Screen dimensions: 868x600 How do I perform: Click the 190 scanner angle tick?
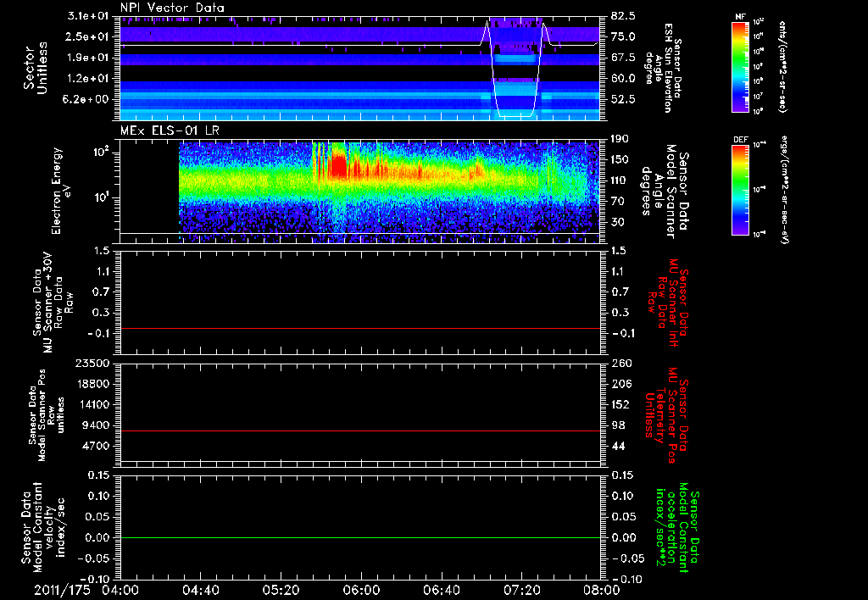620,139
